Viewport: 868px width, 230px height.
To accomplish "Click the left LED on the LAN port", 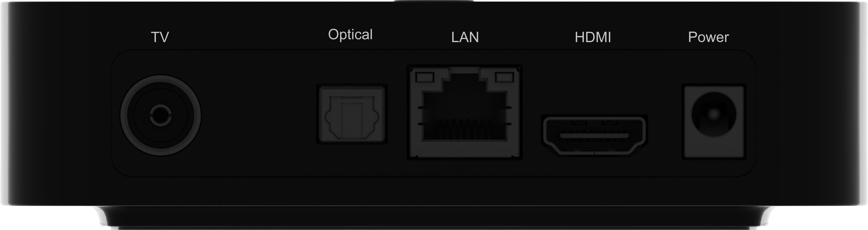I will [425, 77].
